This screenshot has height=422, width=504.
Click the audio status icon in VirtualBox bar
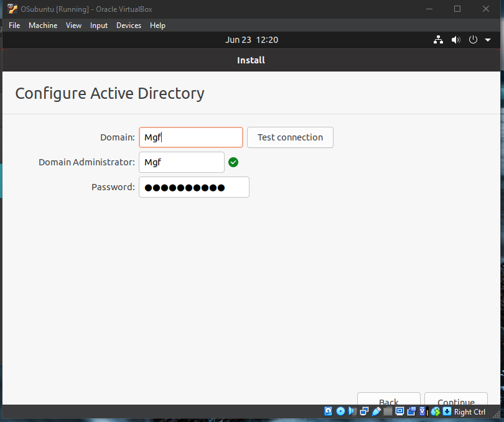point(352,411)
